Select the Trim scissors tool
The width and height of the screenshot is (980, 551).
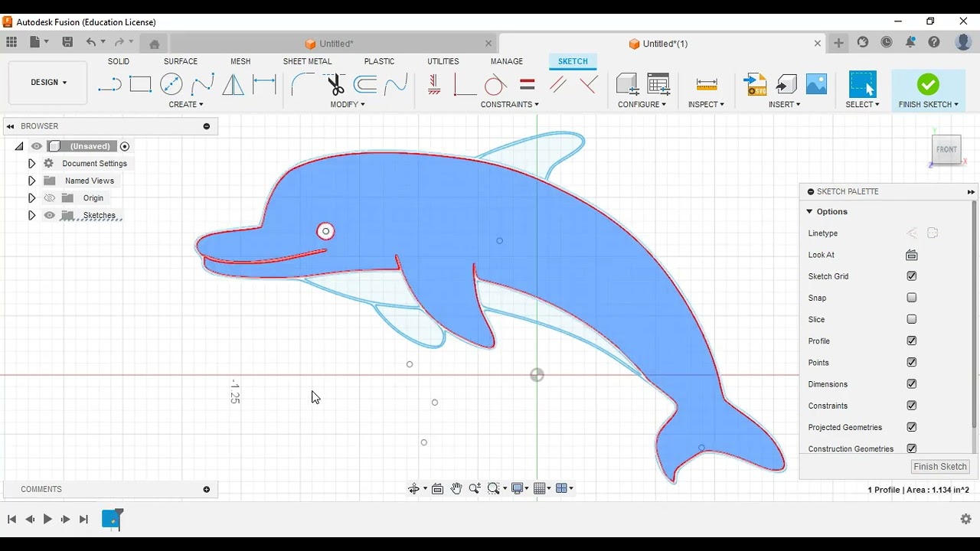335,84
